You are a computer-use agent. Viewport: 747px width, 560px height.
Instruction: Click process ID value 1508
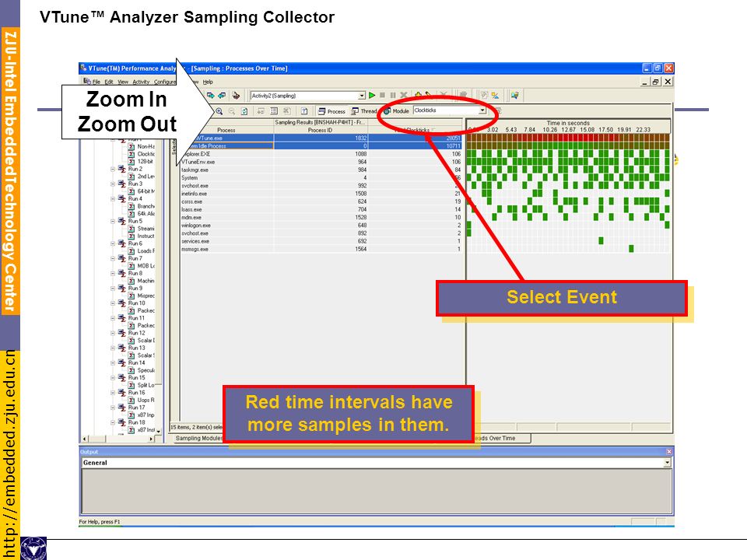(x=360, y=194)
